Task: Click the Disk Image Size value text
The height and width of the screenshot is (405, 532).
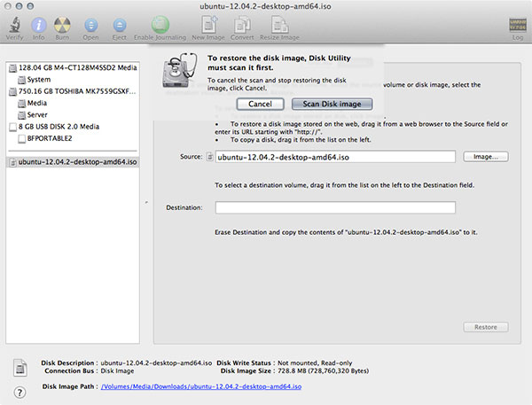Action: click(x=323, y=370)
